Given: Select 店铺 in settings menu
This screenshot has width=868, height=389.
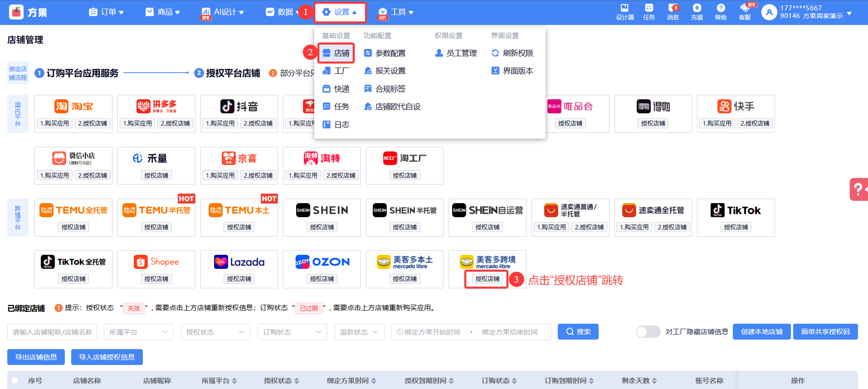Looking at the screenshot, I should (336, 53).
